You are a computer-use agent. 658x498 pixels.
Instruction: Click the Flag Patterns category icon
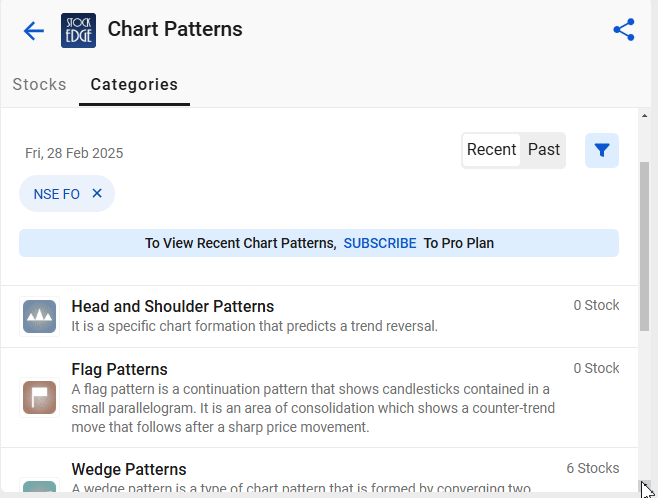coord(39,397)
